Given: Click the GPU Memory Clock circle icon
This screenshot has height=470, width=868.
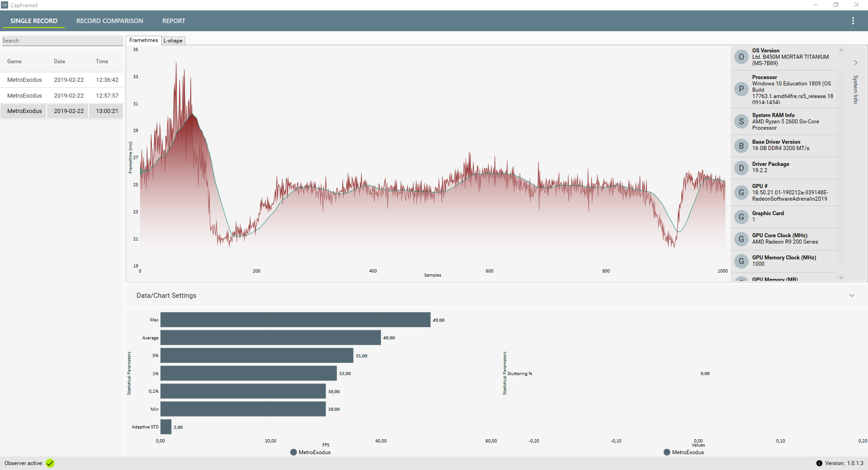Looking at the screenshot, I should click(741, 261).
